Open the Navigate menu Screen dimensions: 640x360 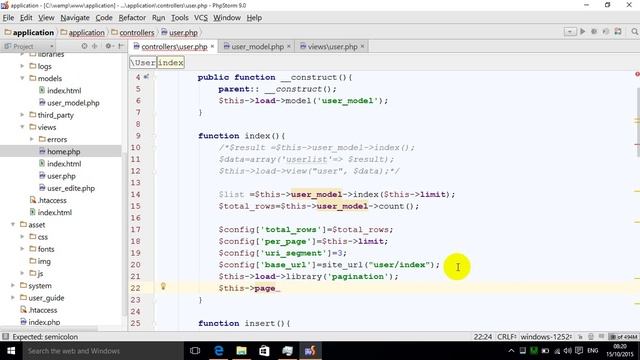pos(75,18)
